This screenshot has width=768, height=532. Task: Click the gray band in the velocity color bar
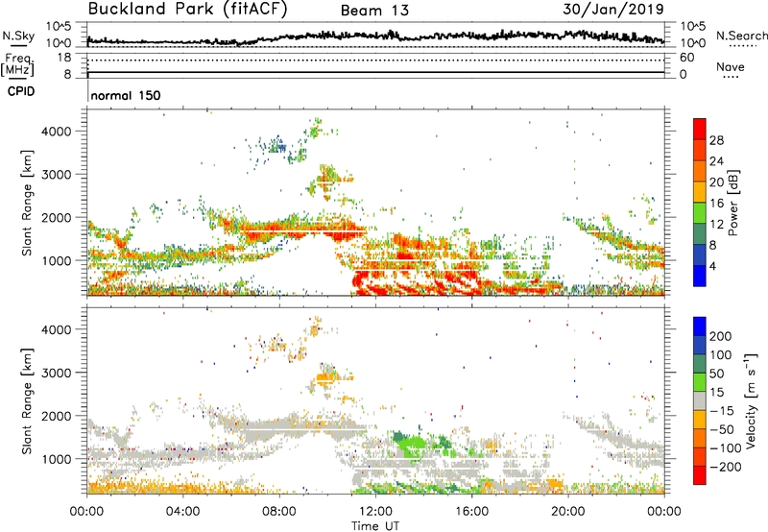[x=700, y=400]
